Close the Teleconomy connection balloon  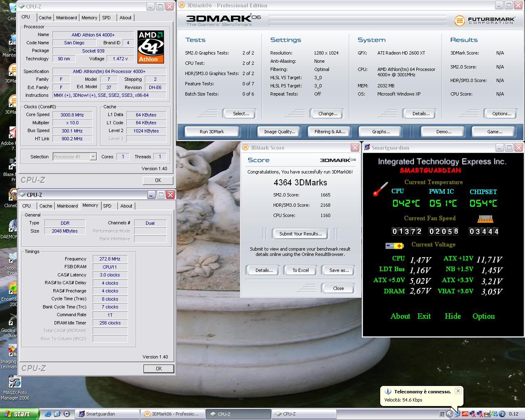[458, 391]
